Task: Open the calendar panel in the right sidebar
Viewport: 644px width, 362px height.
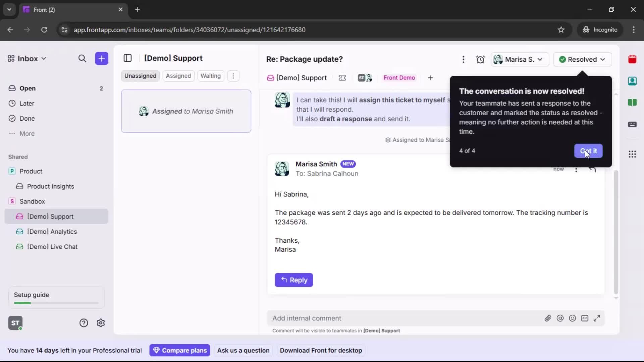Action: [x=633, y=59]
